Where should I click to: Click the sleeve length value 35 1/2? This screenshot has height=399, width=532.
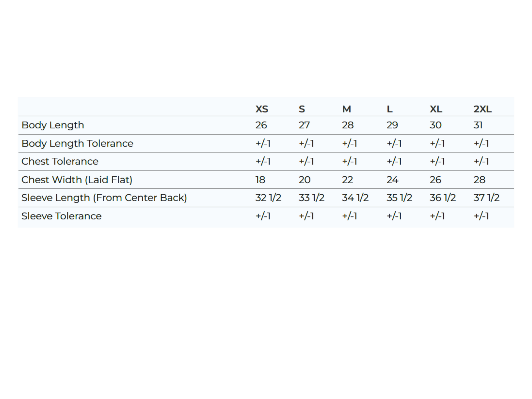(399, 198)
